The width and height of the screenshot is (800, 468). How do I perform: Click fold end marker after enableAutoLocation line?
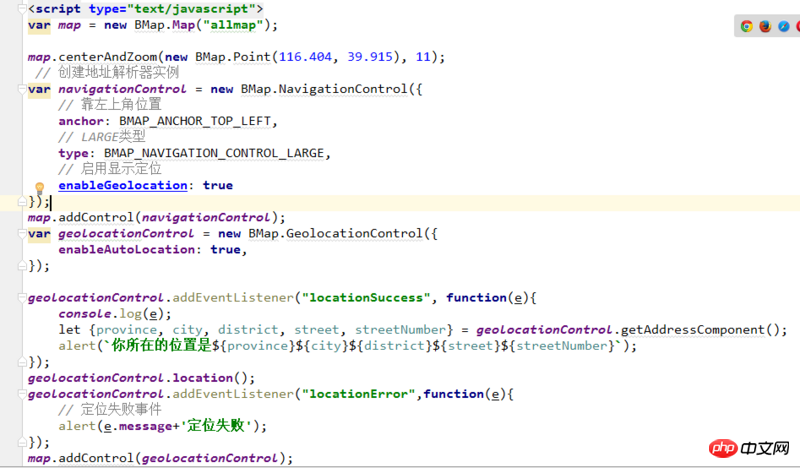(x=22, y=266)
